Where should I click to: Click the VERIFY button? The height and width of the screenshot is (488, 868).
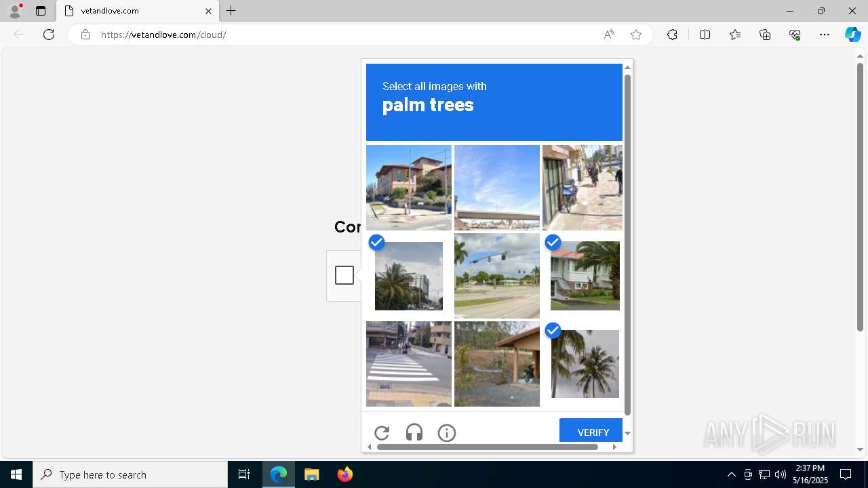click(591, 431)
